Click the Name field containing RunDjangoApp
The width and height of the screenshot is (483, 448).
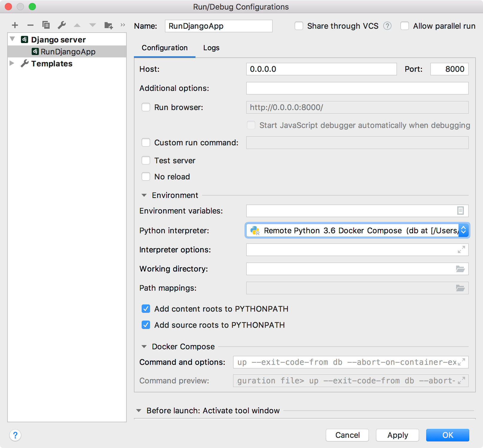219,26
